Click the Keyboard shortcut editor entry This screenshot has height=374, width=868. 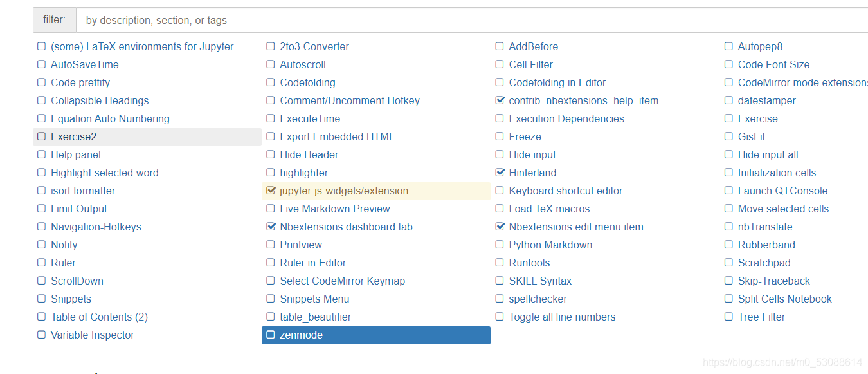pos(565,191)
